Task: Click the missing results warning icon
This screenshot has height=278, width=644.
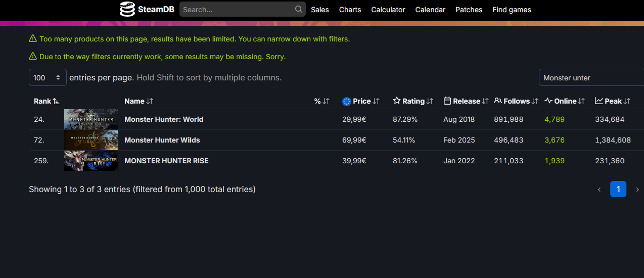Action: pyautogui.click(x=33, y=56)
